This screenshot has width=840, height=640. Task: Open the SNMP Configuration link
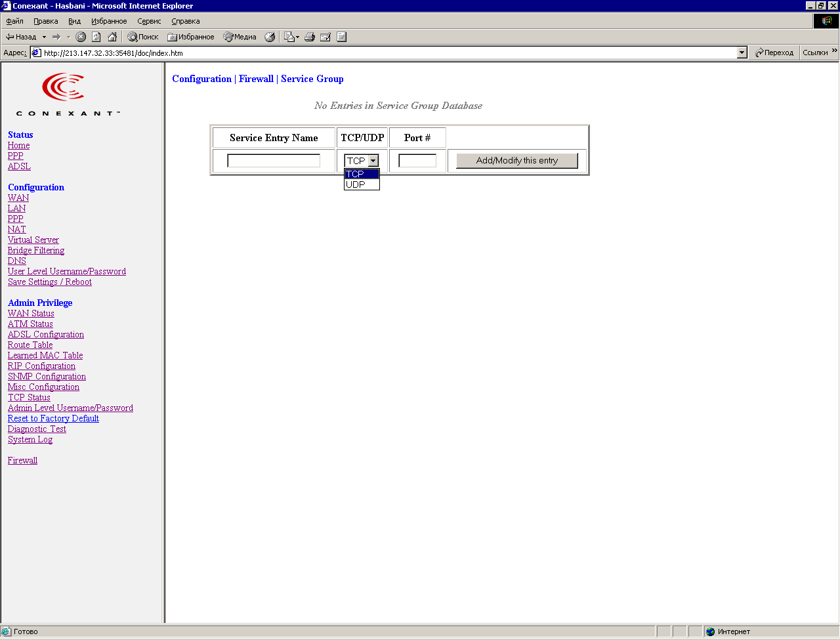coord(47,376)
